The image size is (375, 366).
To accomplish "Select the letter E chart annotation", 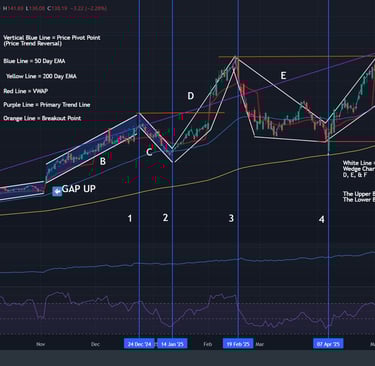I will [x=283, y=76].
